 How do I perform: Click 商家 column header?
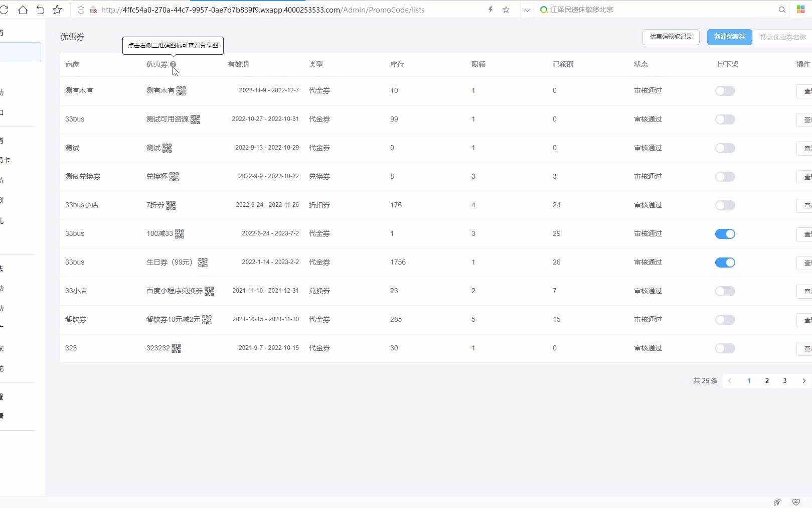[x=72, y=64]
